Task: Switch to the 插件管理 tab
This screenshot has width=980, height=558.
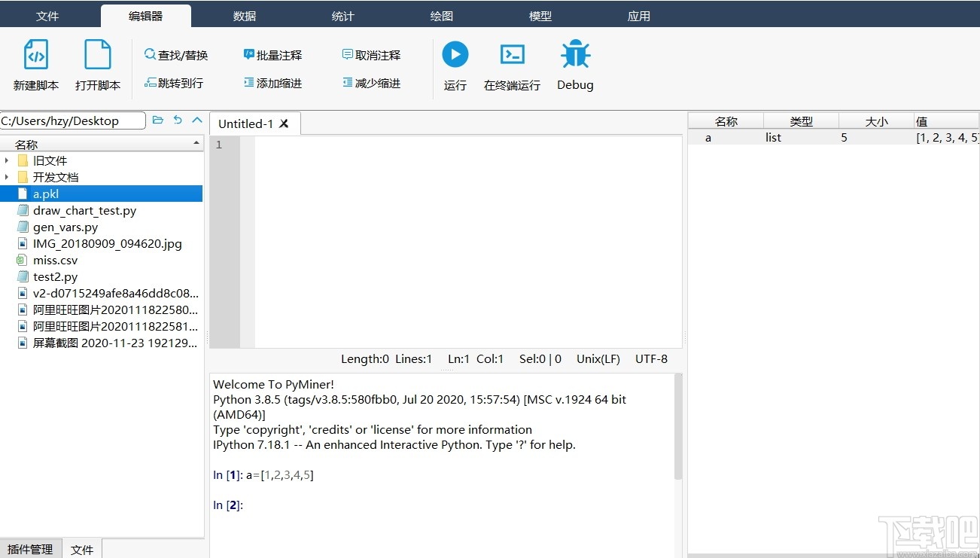Action: 31,549
